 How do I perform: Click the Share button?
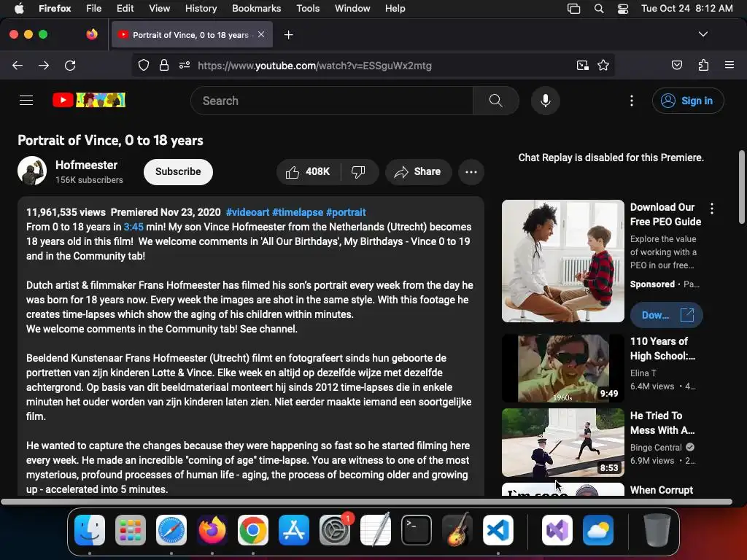[x=418, y=171]
